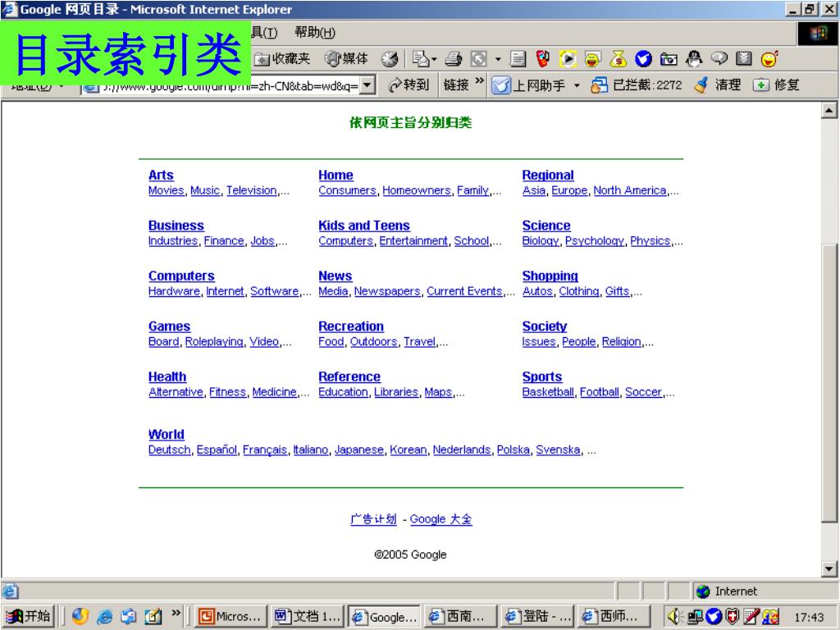Open the 上网助手 dropdown arrow
This screenshot has height=630, width=840.
pyautogui.click(x=577, y=85)
